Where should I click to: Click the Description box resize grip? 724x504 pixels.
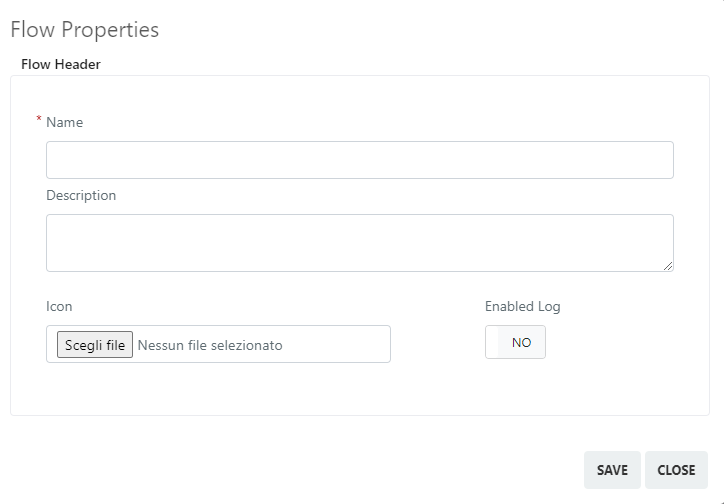click(x=668, y=266)
